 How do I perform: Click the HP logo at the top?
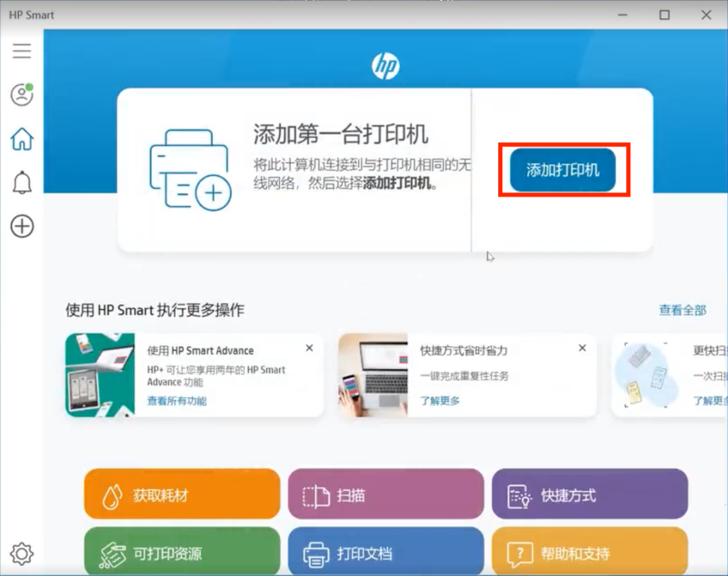[386, 65]
